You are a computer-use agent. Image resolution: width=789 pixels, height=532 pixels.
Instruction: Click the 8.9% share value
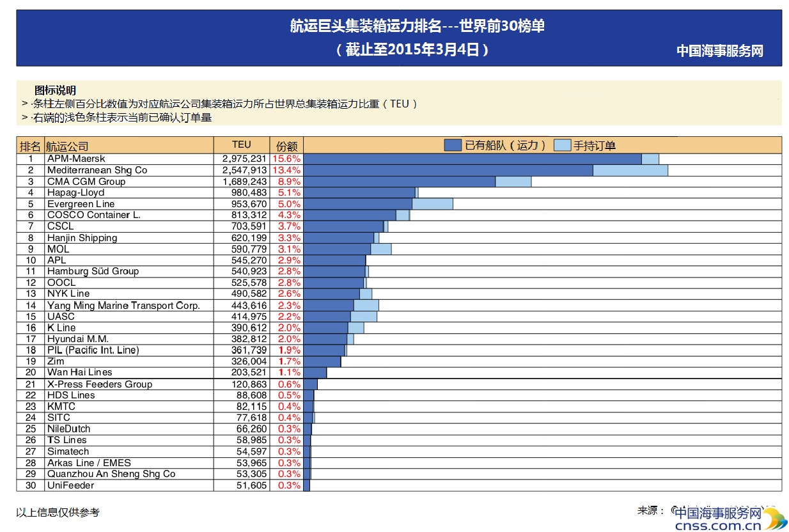[289, 182]
